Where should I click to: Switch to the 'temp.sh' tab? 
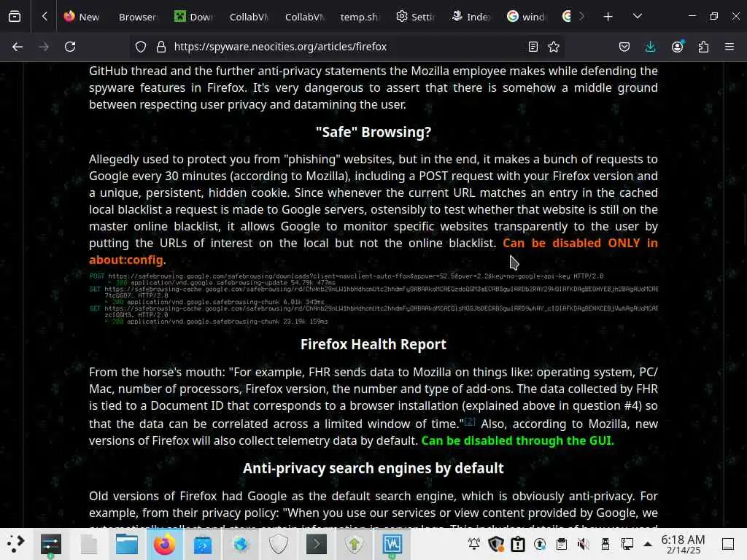pos(359,17)
